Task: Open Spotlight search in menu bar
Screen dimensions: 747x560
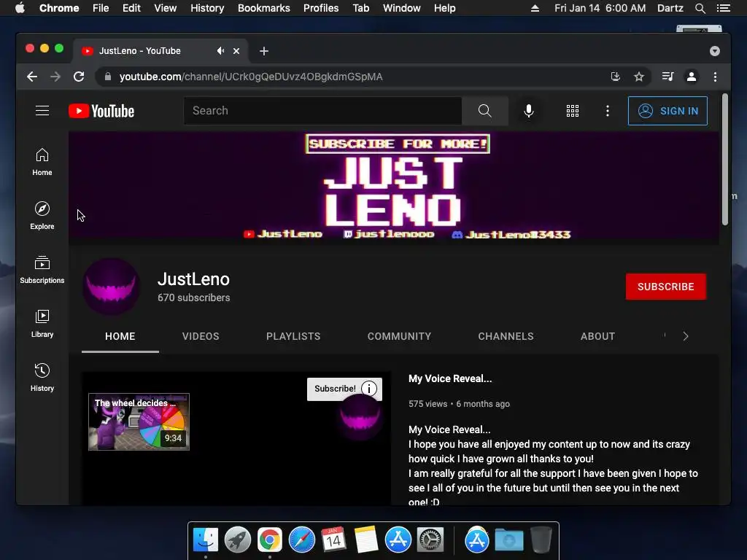Action: pos(700,8)
